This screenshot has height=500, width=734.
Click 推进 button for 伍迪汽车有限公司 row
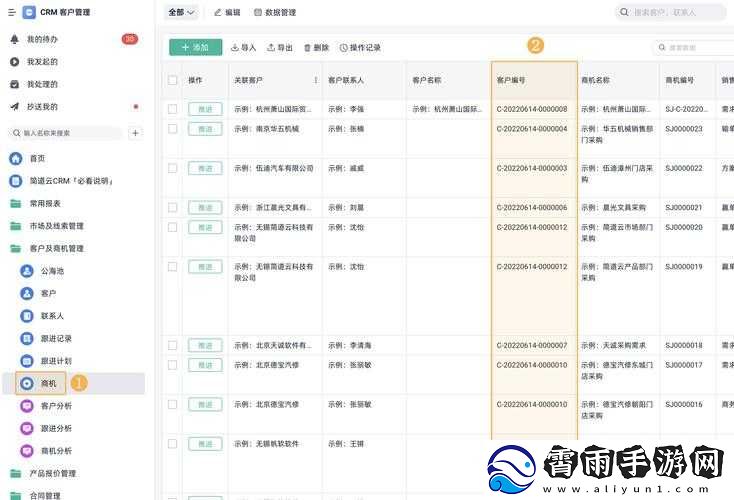click(205, 168)
